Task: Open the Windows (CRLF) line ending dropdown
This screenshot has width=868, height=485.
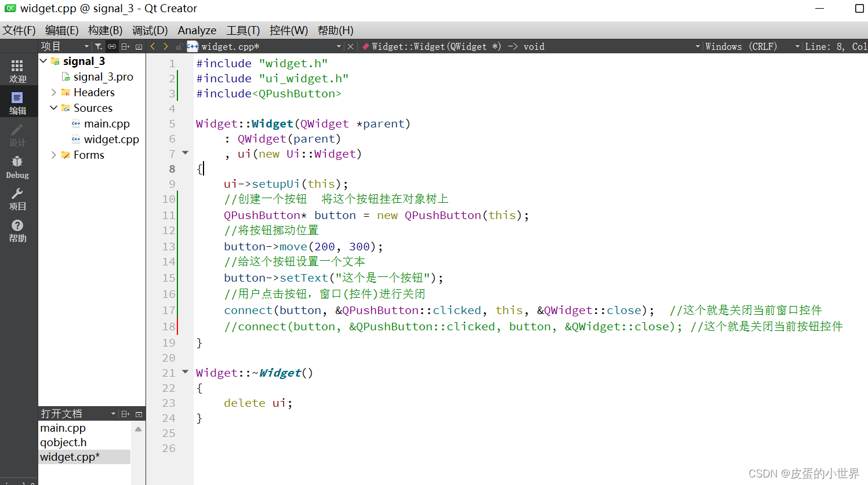Action: tap(797, 46)
